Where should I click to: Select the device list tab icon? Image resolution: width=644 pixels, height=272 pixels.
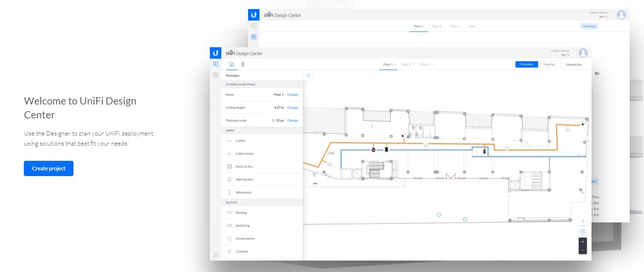coord(243,64)
